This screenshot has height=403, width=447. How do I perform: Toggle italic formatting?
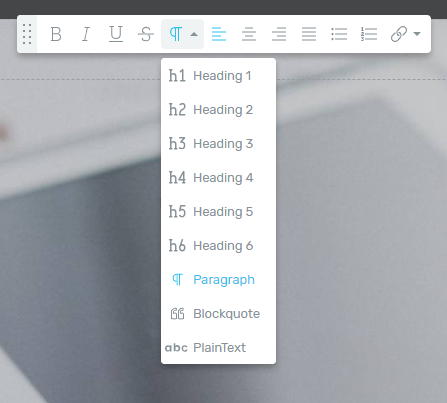click(86, 34)
